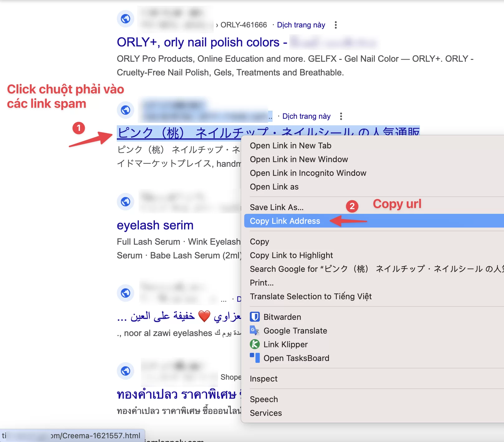This screenshot has width=504, height=442.
Task: Open the three-dot menu for the Japanese result
Action: 341,116
